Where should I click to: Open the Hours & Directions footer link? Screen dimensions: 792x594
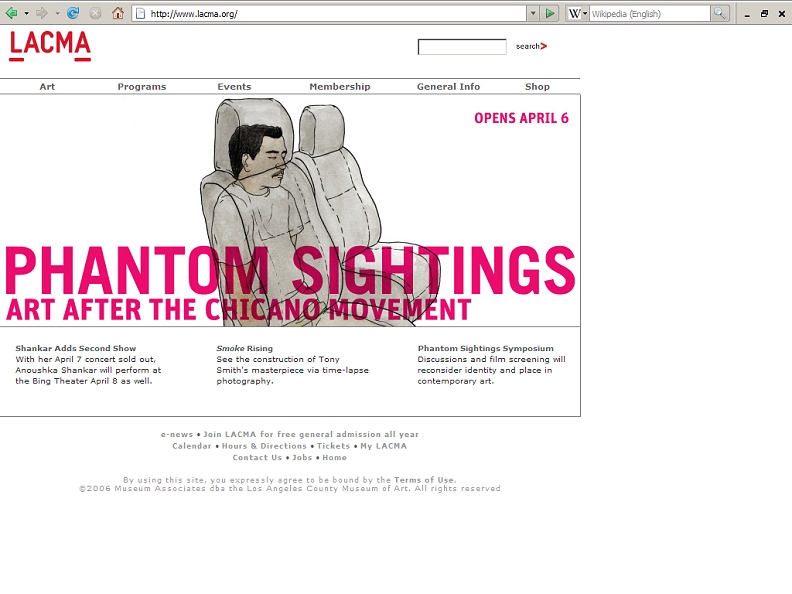pyautogui.click(x=264, y=446)
